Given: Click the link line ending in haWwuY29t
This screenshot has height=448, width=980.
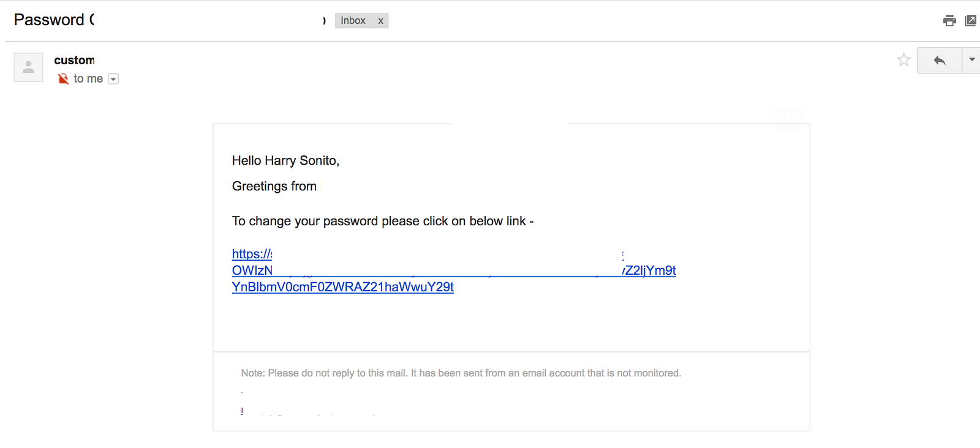Looking at the screenshot, I should (x=342, y=287).
